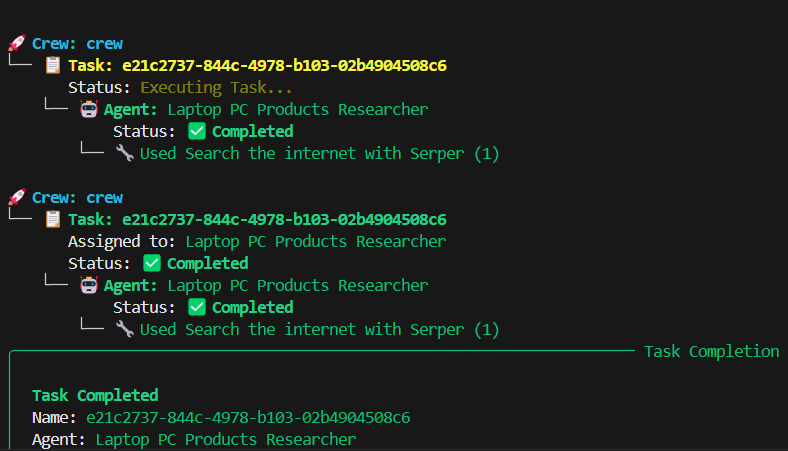Image resolution: width=788 pixels, height=451 pixels.
Task: Click the yellow task ID e21c2737 text
Action: pyautogui.click(x=284, y=66)
